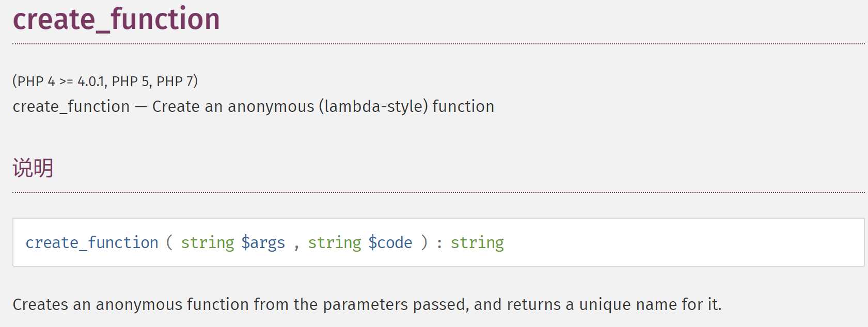
Task: Click '4.0.1' in the version line
Action: pyautogui.click(x=91, y=81)
